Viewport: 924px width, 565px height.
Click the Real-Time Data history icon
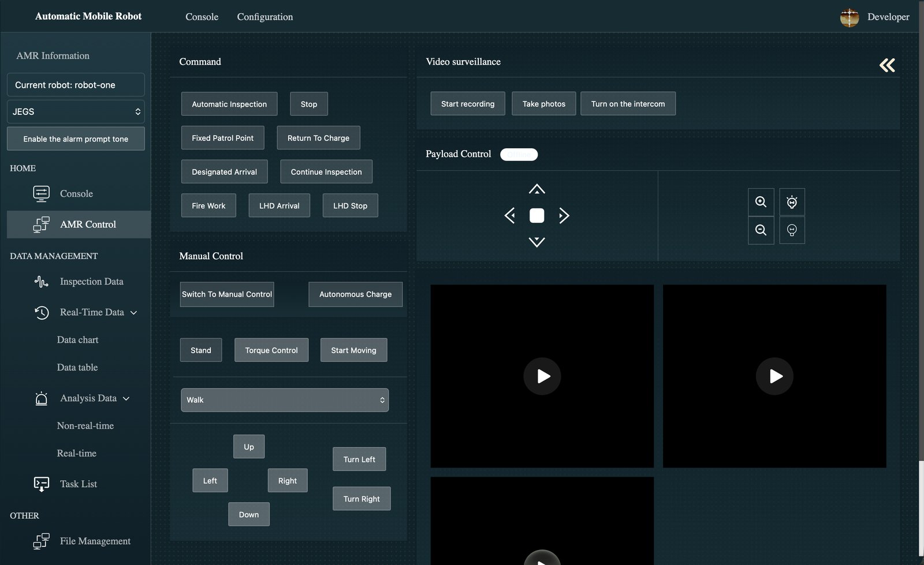[41, 312]
